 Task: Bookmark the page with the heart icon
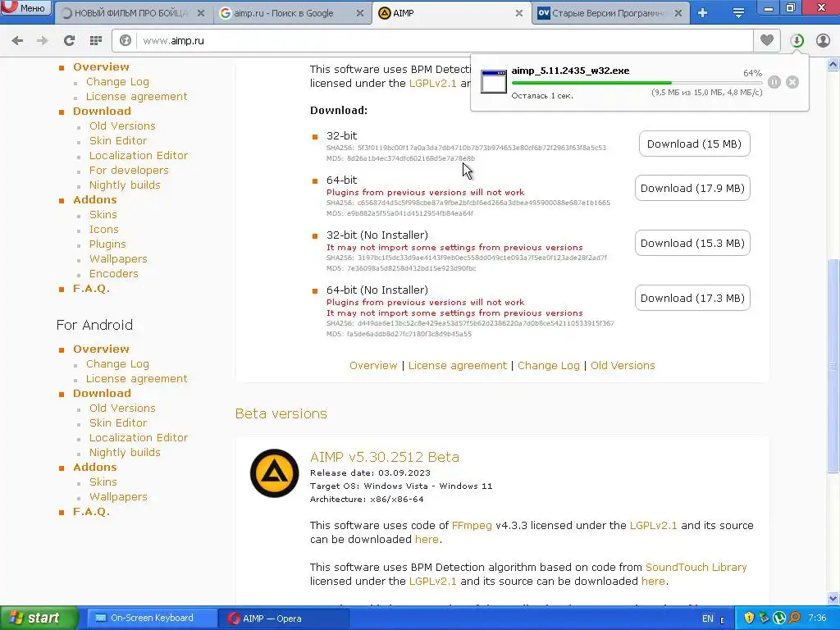coord(767,40)
